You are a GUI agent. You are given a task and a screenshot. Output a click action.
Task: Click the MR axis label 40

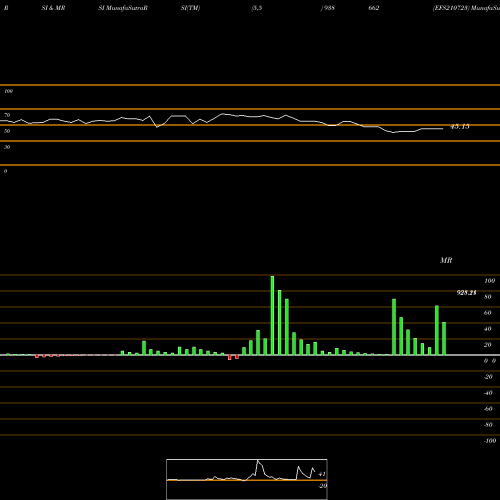coord(488,329)
